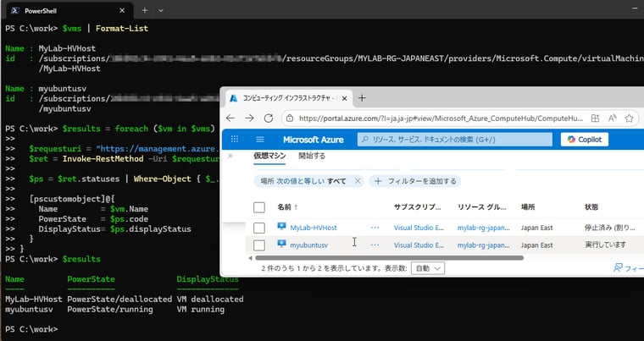Click the VM icon beside myubuntusv
The image size is (644, 341).
[281, 245]
